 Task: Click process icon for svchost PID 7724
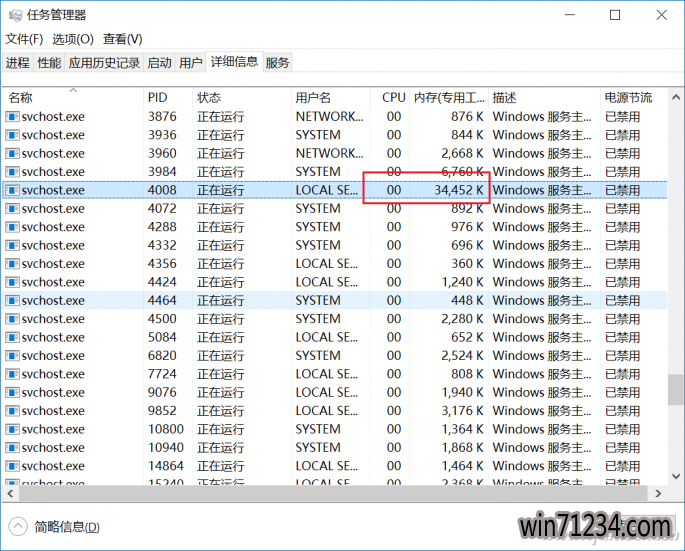tap(12, 374)
